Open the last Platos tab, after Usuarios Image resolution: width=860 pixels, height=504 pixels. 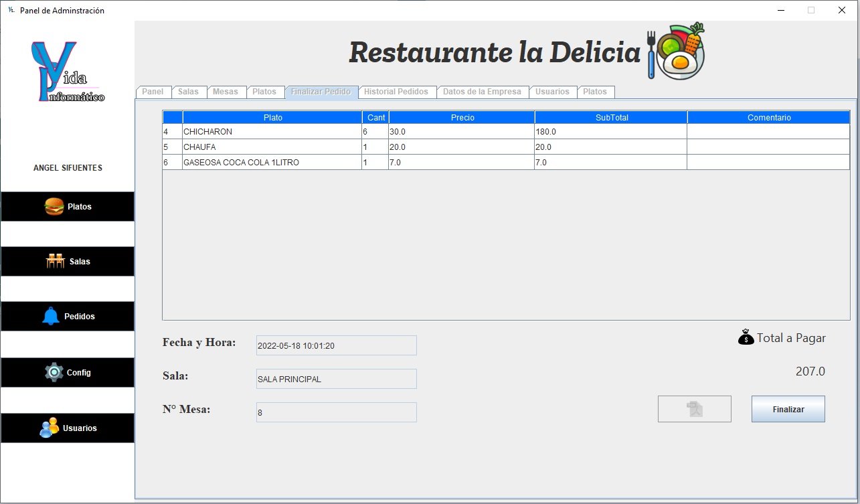(x=595, y=92)
